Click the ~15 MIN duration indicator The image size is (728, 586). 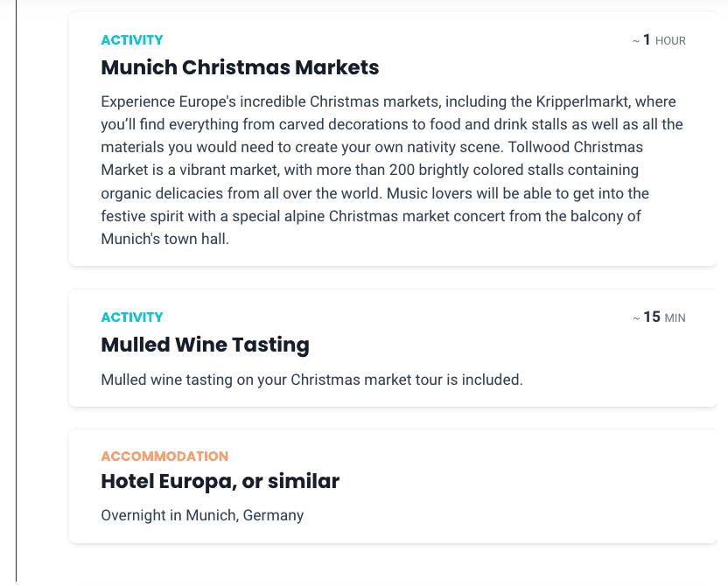659,317
